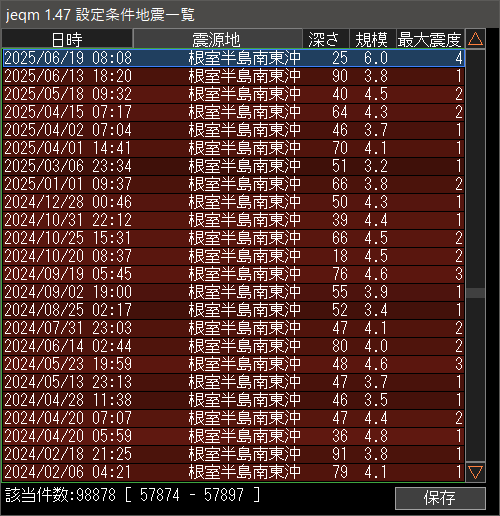Click the 規模 column header

(x=373, y=39)
